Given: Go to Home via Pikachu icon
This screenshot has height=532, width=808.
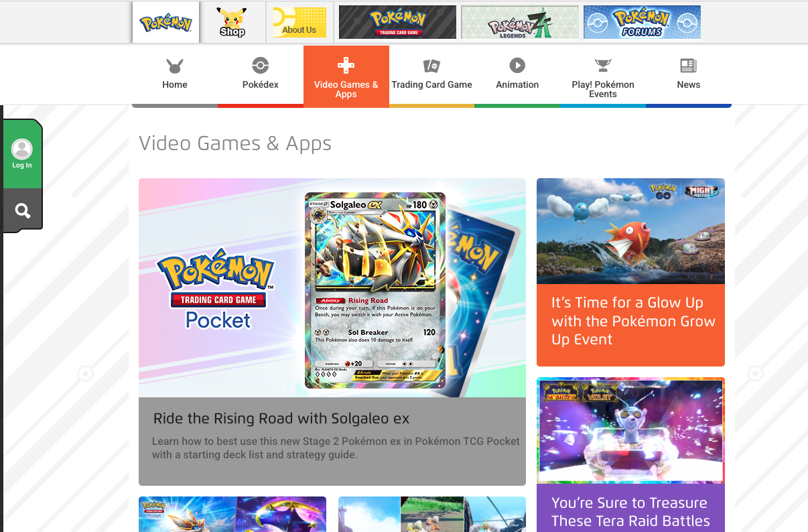Looking at the screenshot, I should [175, 66].
